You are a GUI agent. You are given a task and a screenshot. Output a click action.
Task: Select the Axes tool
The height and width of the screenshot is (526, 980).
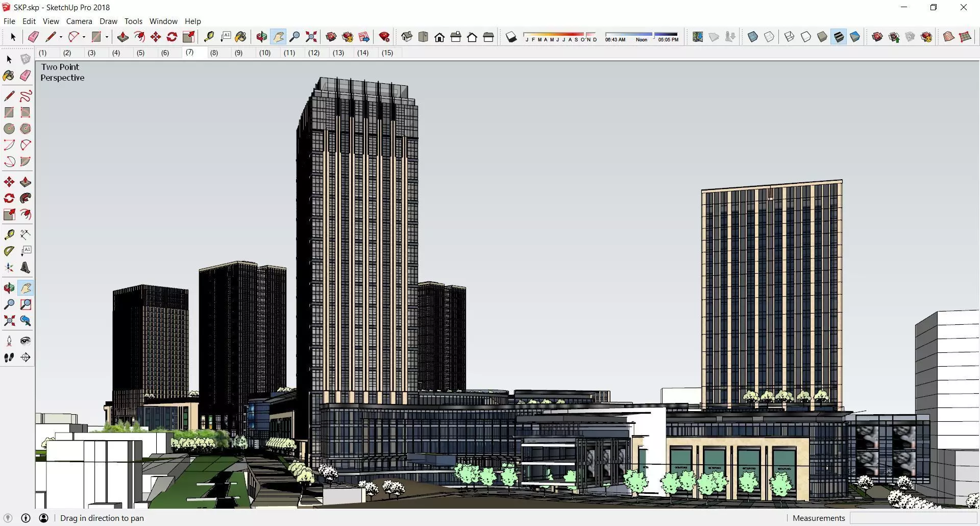coord(9,268)
